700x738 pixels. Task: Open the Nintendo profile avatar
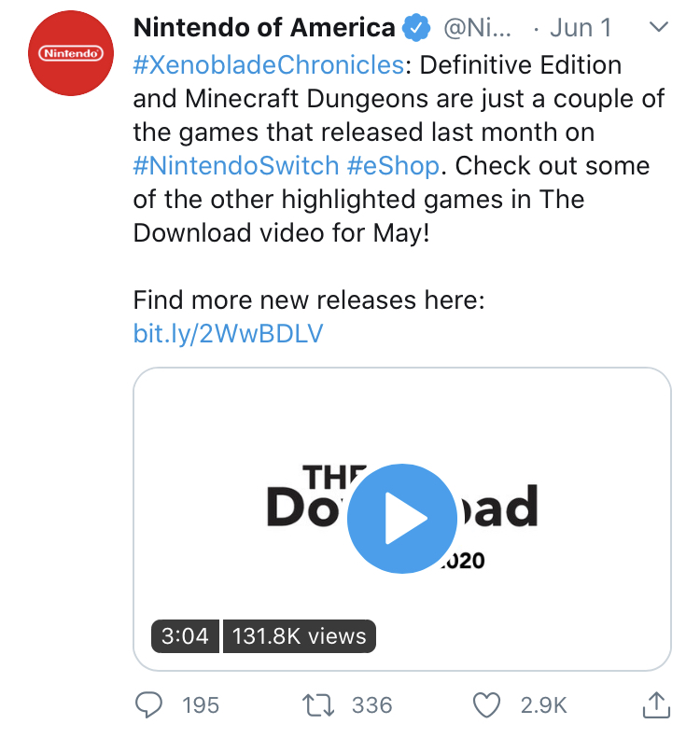tap(71, 53)
